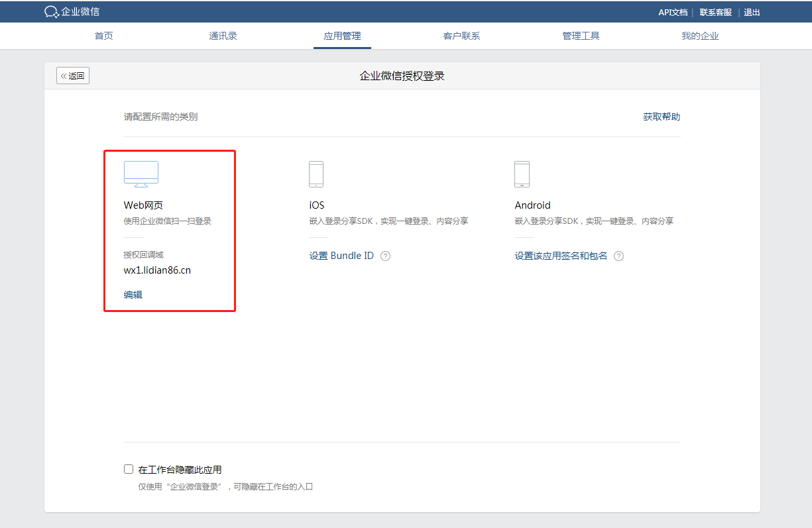Click the Android phone icon
Screen dimensions: 812x528
pos(522,174)
